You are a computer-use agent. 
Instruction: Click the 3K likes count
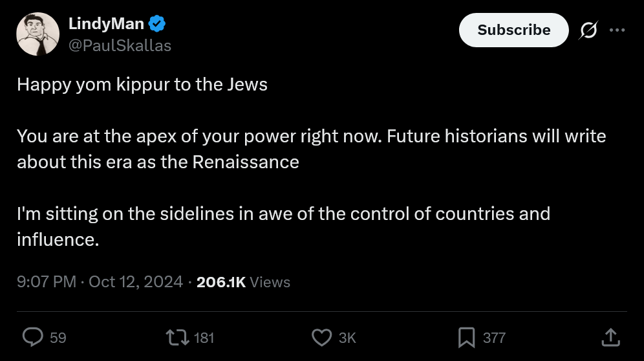coord(347,338)
